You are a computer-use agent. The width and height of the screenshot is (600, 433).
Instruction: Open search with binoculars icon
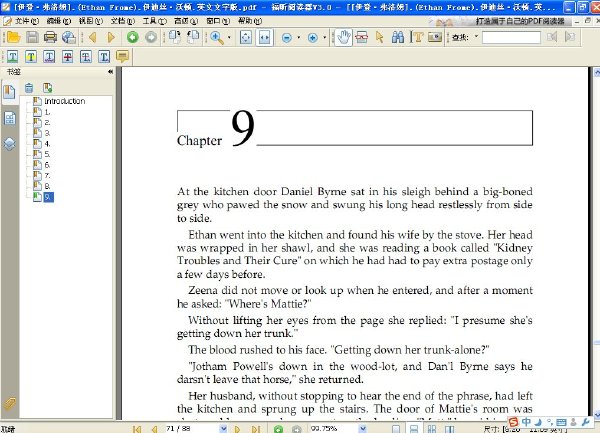point(398,37)
